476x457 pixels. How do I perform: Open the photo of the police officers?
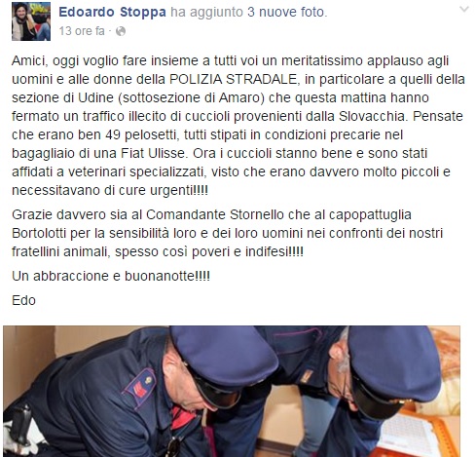pyautogui.click(x=232, y=392)
